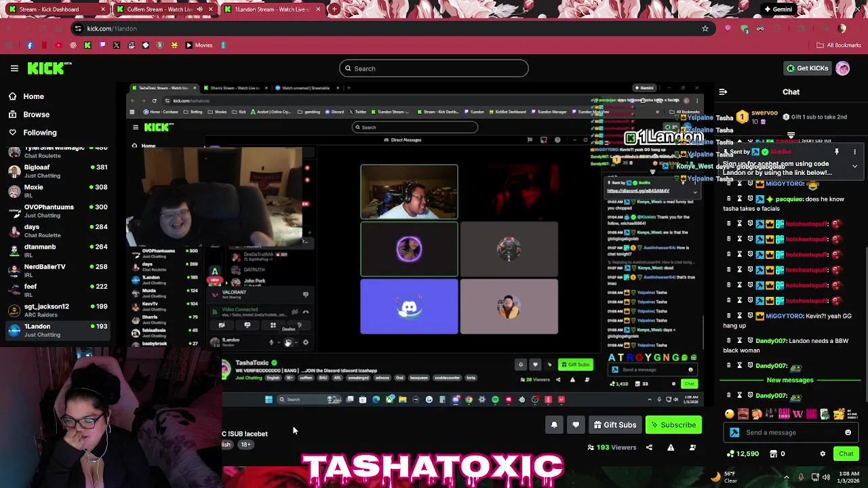Open 1Landon channel in sidebar
868x488 pixels.
58,330
